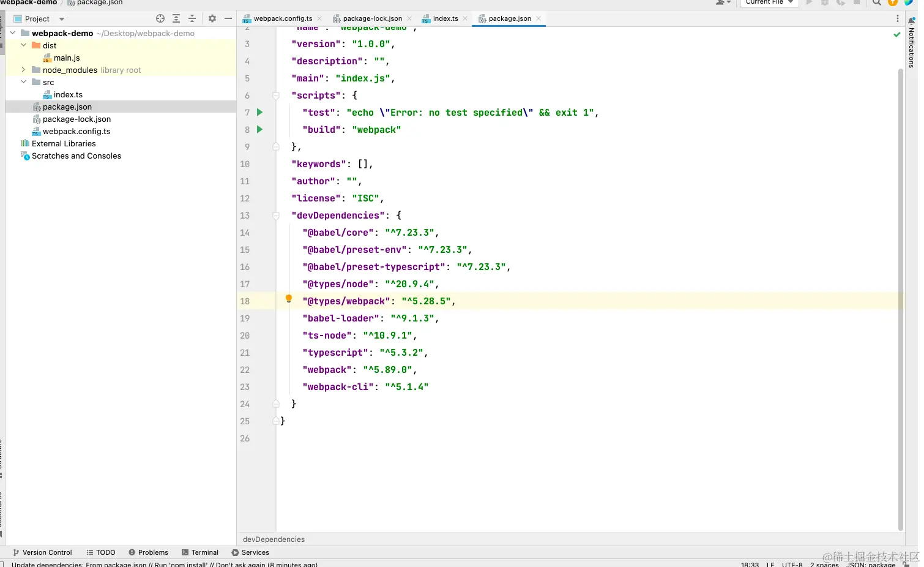Viewport: 924px width, 567px height.
Task: Open the Version Control tool window
Action: 42,552
